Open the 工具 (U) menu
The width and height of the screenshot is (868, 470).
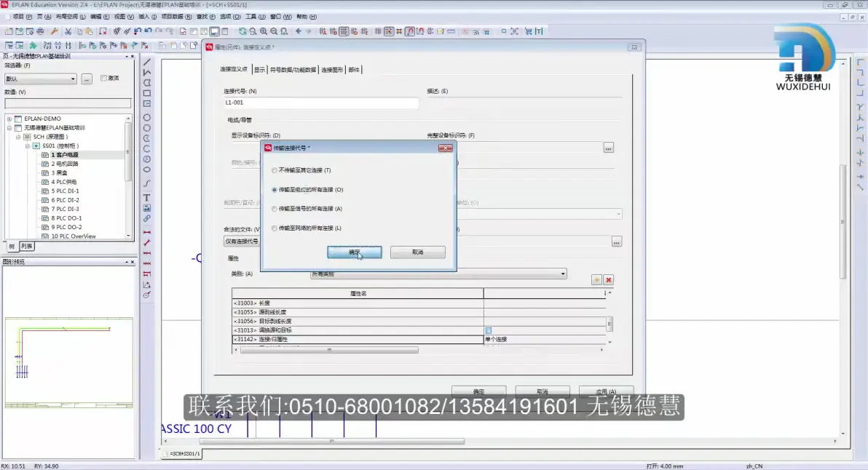[255, 17]
